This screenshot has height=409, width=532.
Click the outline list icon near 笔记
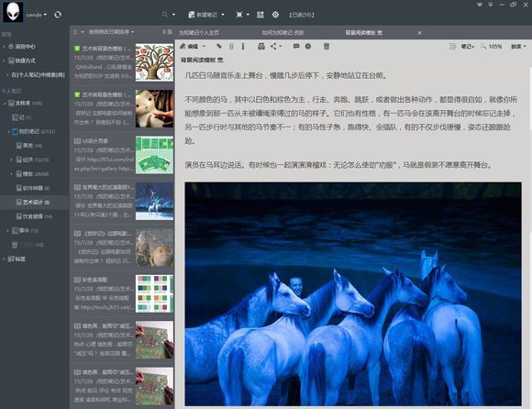pyautogui.click(x=452, y=47)
